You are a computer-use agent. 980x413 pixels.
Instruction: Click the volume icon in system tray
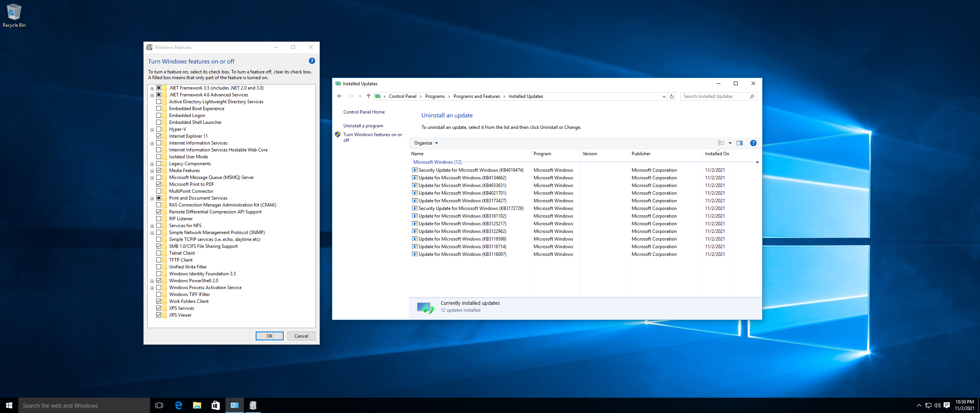938,405
